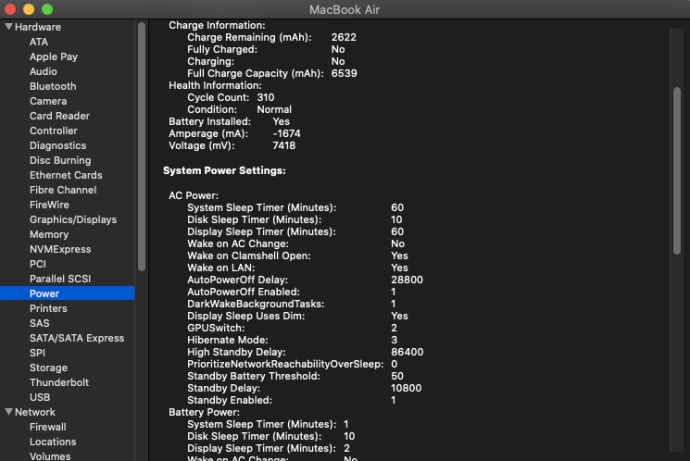Screen dimensions: 690x461
Task: Select Memory in the sidebar
Action: 49,234
